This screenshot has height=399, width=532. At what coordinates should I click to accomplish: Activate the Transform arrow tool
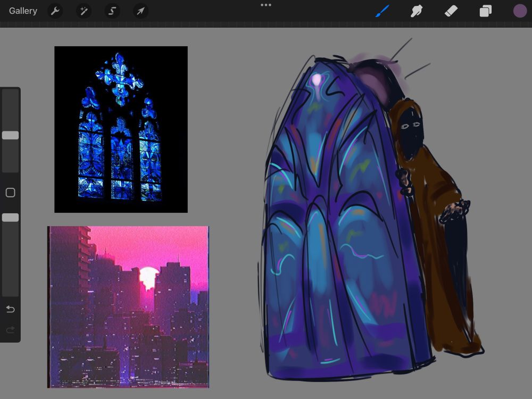[140, 11]
